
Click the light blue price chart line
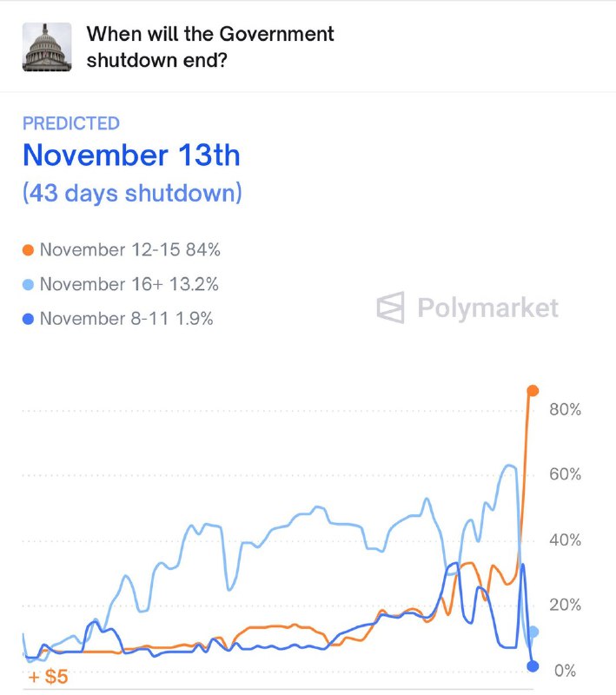[304, 519]
